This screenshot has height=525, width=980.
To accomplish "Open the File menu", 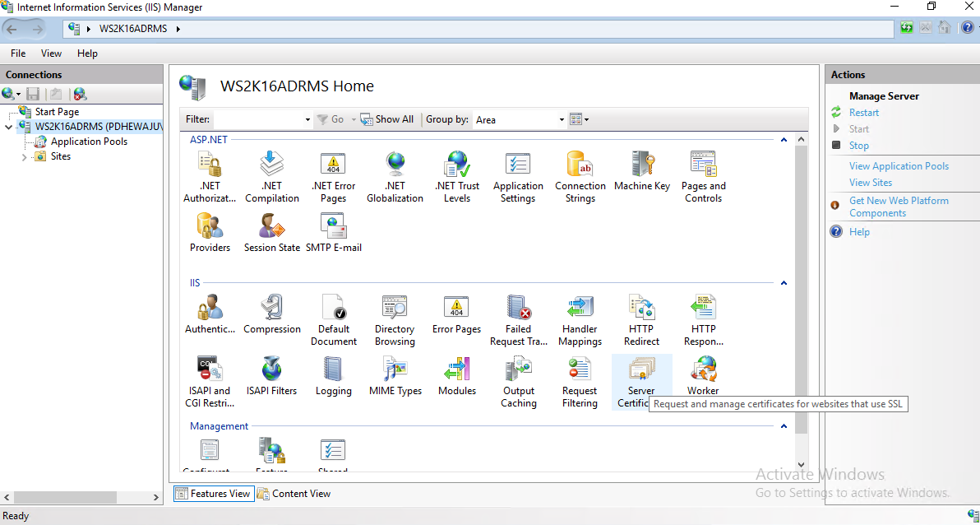I will pyautogui.click(x=18, y=53).
